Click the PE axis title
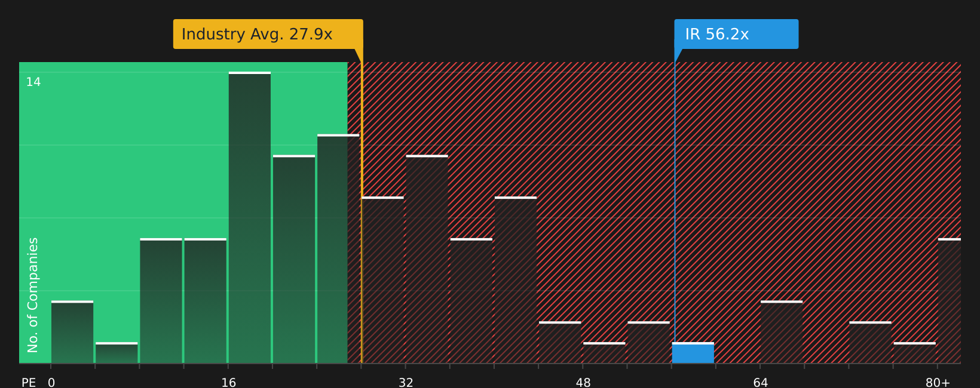Screen dimensions: 980x388 [29, 383]
